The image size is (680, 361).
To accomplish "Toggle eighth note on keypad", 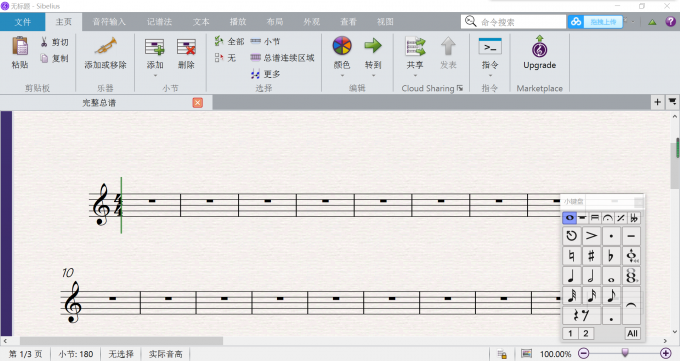I will (x=611, y=295).
